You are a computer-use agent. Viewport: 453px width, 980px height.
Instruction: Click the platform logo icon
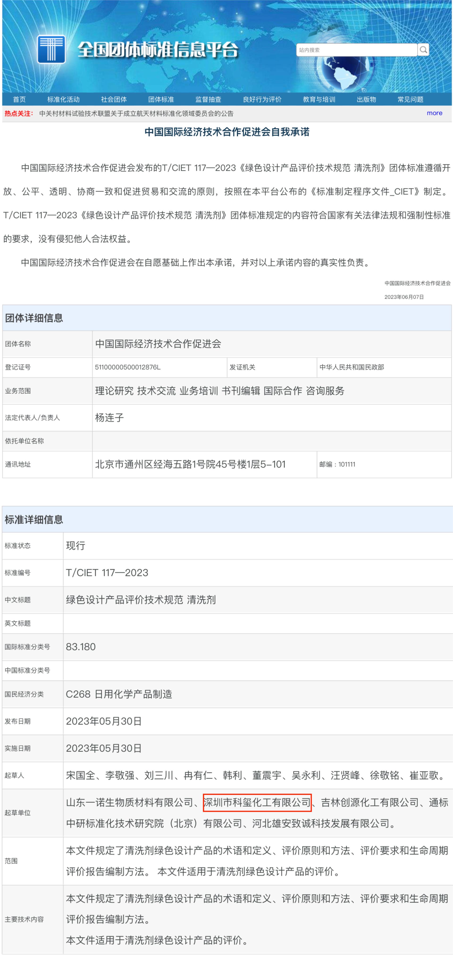click(51, 49)
